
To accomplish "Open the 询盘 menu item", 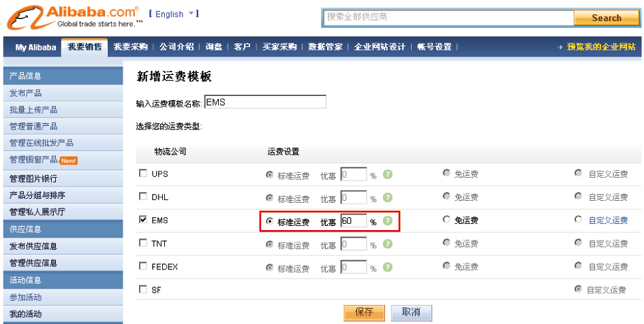I will coord(213,47).
